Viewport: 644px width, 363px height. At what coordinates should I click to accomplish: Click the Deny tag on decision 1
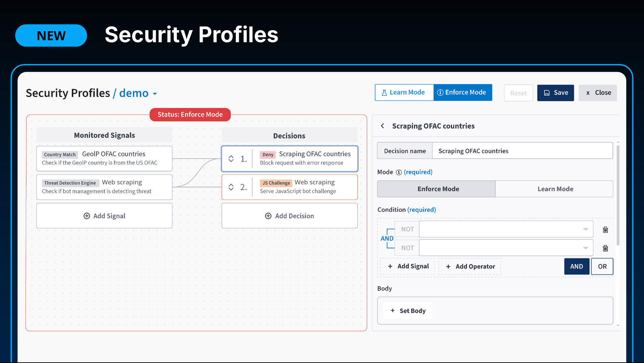point(268,155)
